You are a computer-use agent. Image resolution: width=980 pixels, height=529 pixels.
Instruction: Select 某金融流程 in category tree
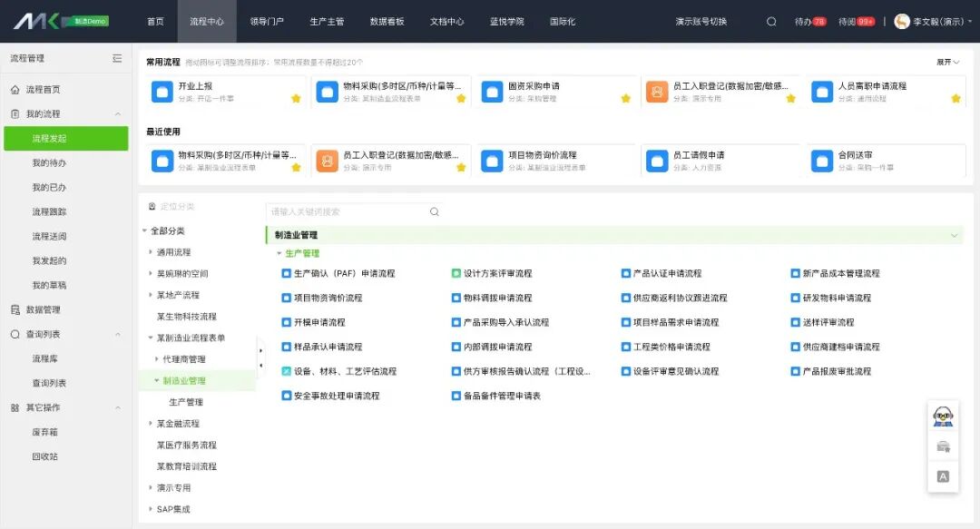pyautogui.click(x=178, y=424)
